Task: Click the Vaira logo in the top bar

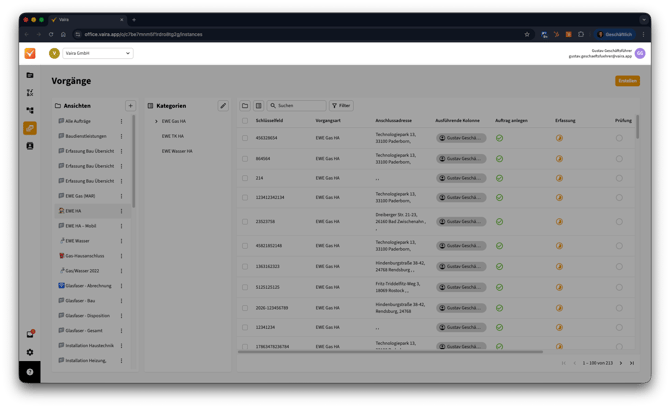Action: click(x=30, y=53)
